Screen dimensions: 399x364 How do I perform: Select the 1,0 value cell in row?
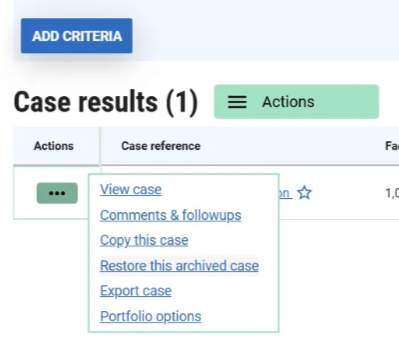(392, 193)
